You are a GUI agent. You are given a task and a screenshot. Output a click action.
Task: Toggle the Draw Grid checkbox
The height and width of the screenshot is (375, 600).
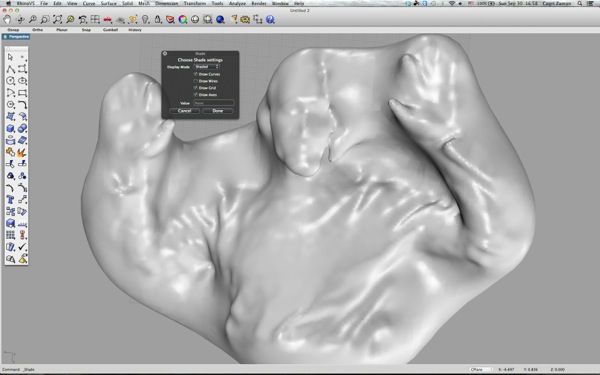(196, 88)
